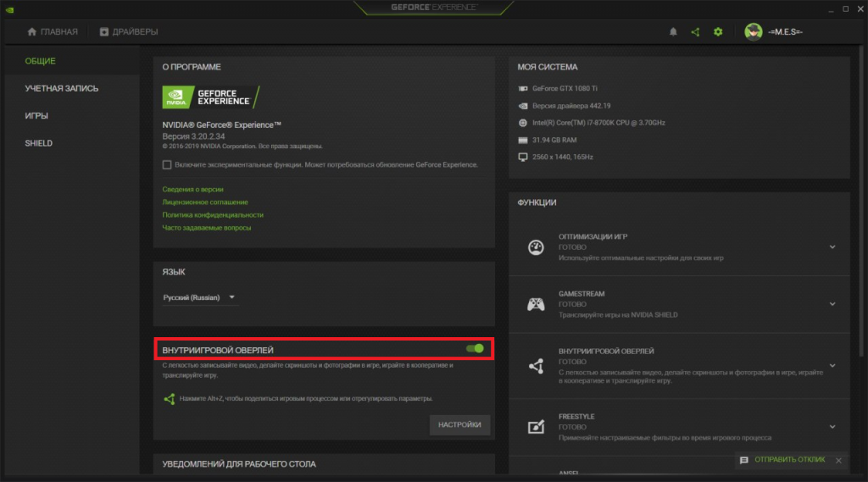Open Сведения о версии link

(x=192, y=189)
